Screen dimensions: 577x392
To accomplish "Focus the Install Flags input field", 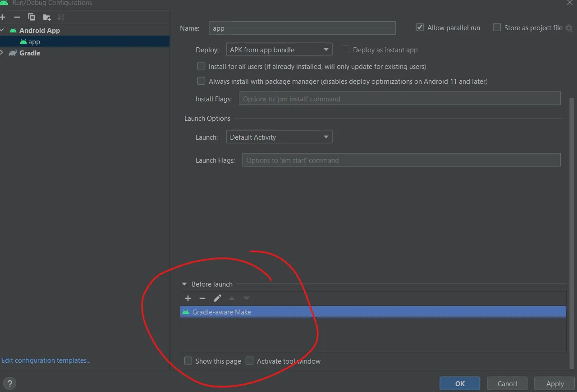I will 399,99.
